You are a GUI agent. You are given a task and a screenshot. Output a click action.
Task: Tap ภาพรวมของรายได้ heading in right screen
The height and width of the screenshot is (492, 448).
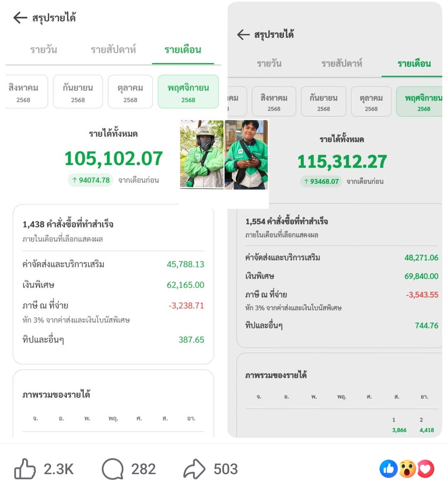(x=276, y=375)
